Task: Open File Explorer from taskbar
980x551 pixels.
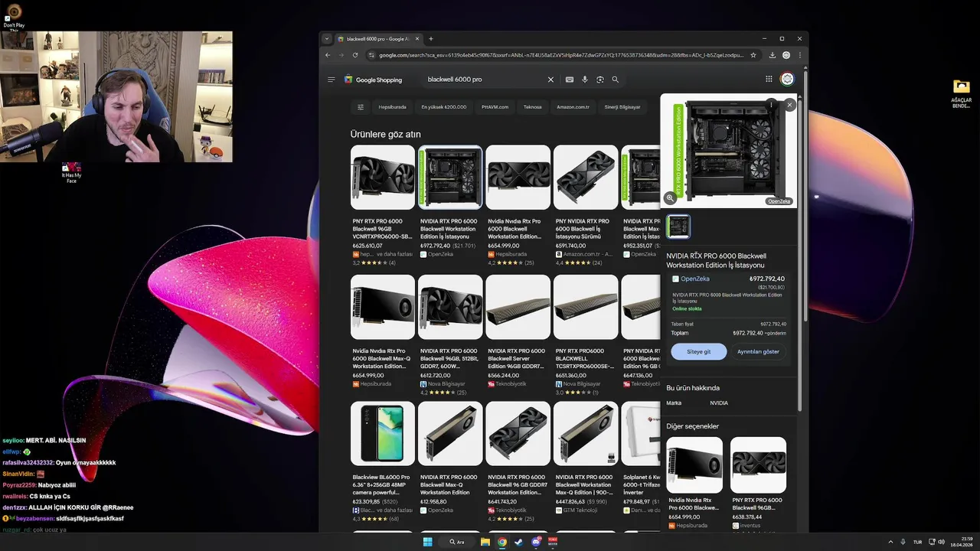Action: coord(485,542)
